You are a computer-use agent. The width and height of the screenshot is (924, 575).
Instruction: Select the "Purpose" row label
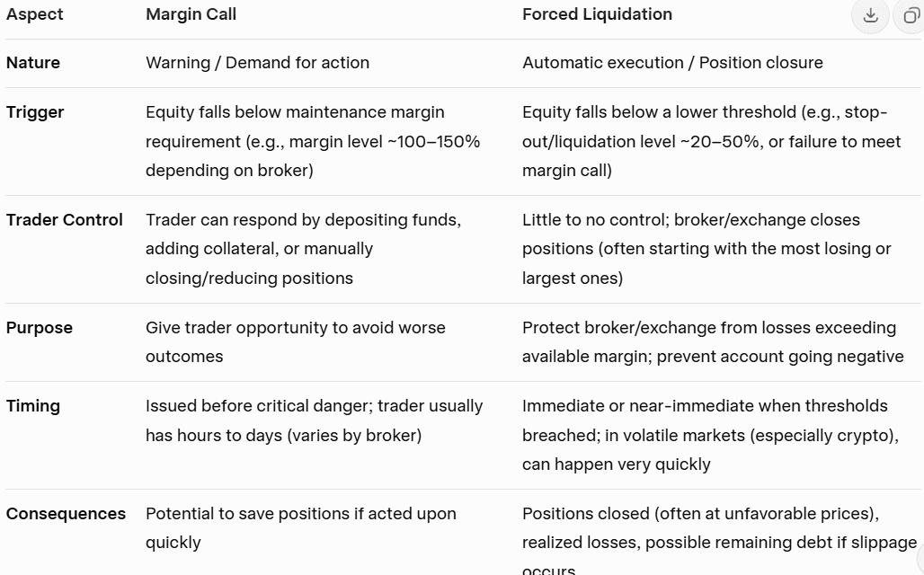(x=40, y=328)
